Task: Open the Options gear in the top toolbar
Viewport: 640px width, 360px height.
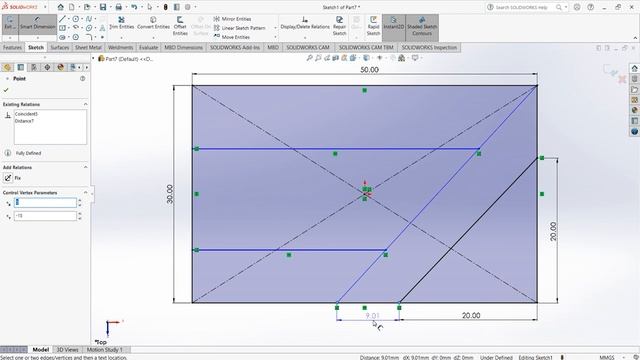Action: [188, 7]
